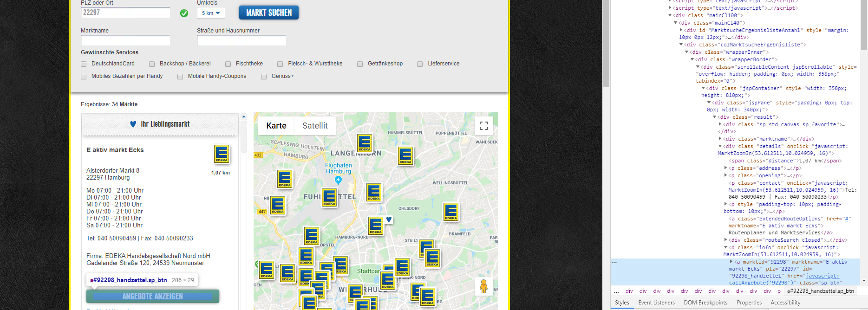Click the green checkmark icon beside PLZ field

[184, 13]
